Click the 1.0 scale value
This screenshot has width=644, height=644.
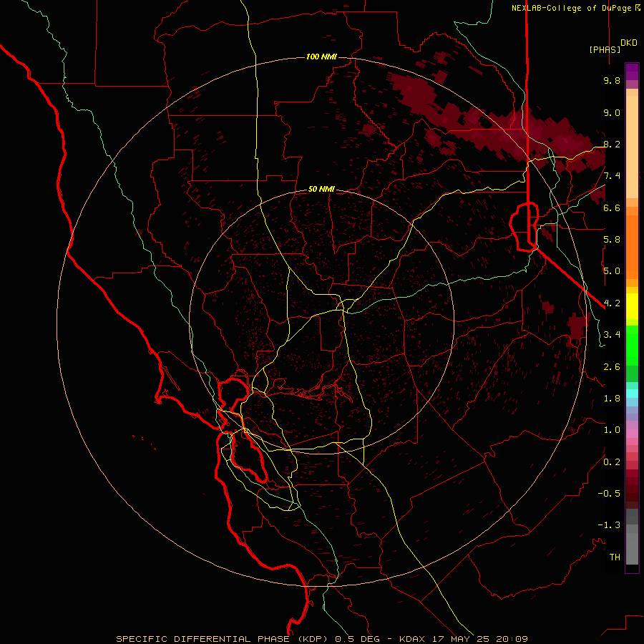tap(612, 430)
